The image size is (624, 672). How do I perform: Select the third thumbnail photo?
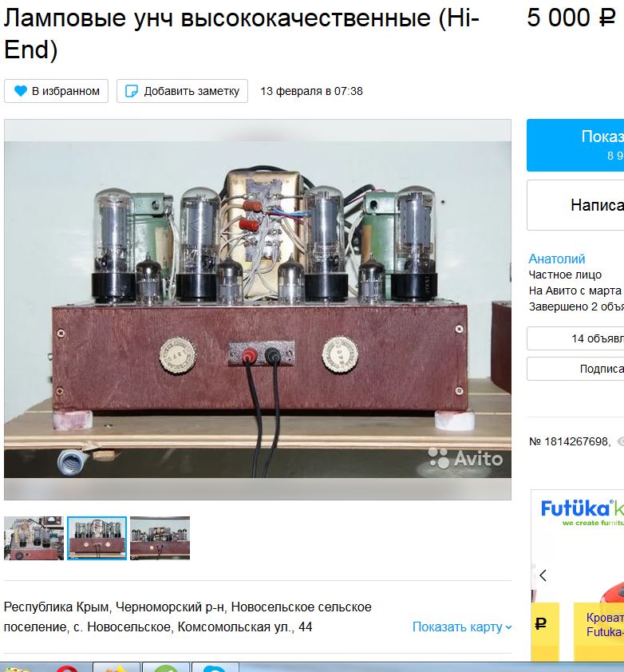point(160,538)
